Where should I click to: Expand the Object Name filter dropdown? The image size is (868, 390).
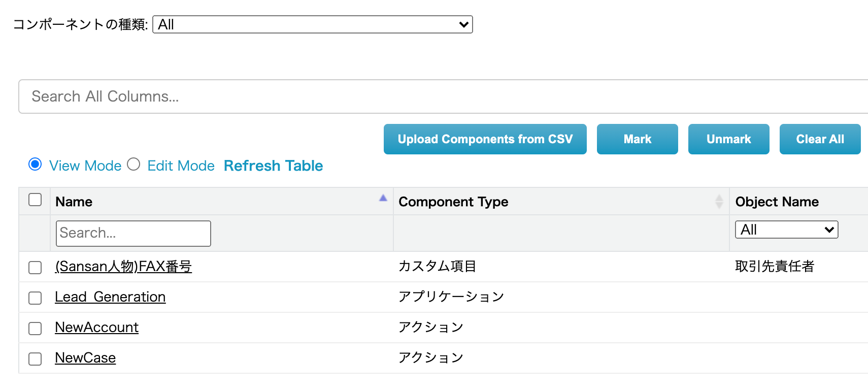point(786,230)
